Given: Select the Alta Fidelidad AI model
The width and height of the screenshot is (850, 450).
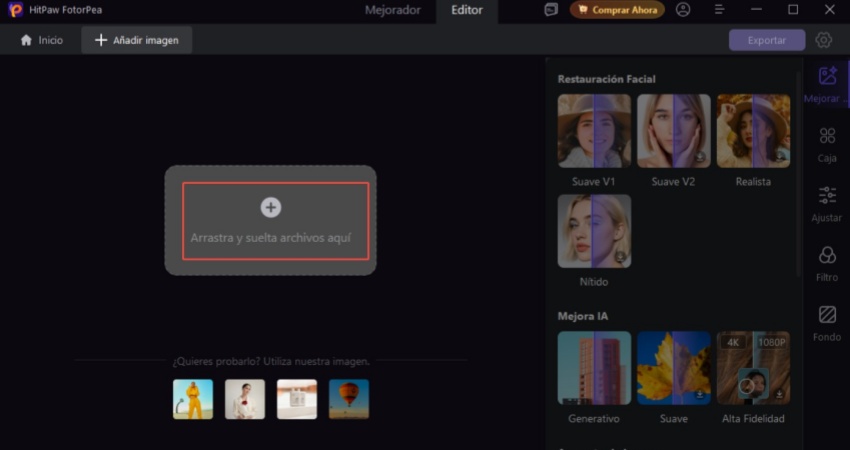Looking at the screenshot, I should click(753, 368).
